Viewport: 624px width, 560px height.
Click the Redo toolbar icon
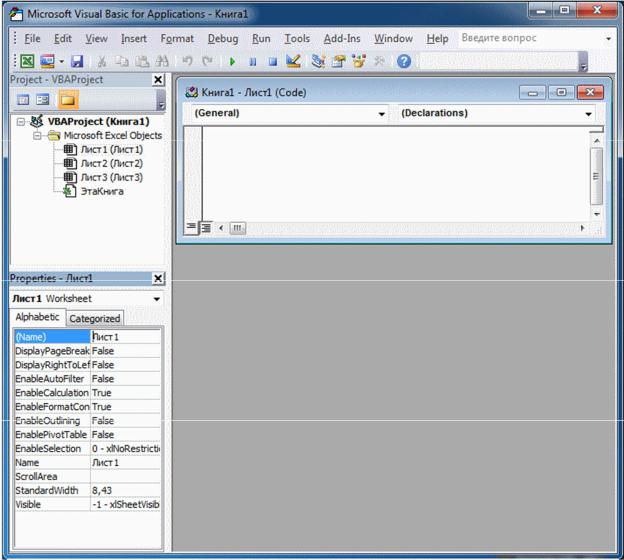(207, 61)
